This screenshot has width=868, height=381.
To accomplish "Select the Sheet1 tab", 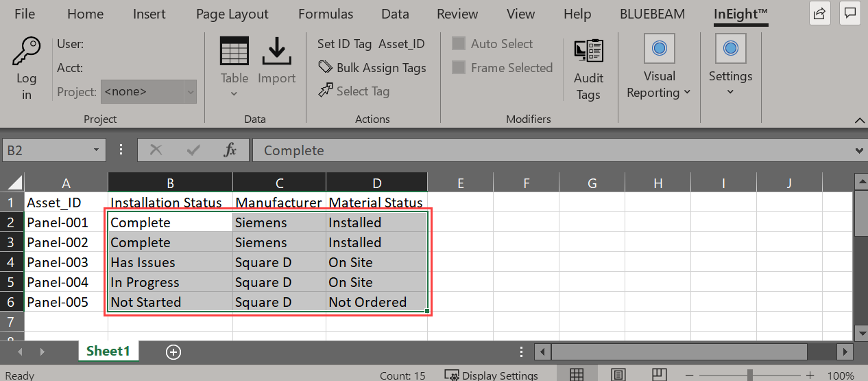I will click(x=108, y=351).
